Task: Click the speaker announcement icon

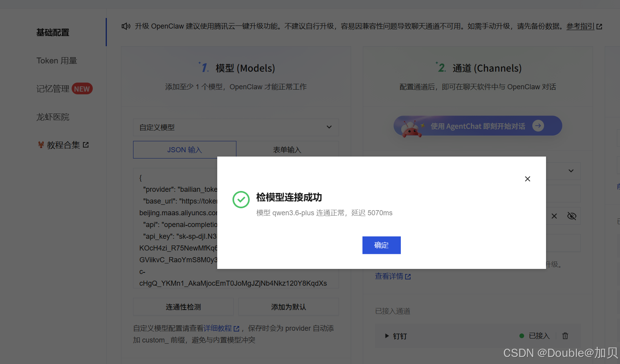Action: point(126,26)
